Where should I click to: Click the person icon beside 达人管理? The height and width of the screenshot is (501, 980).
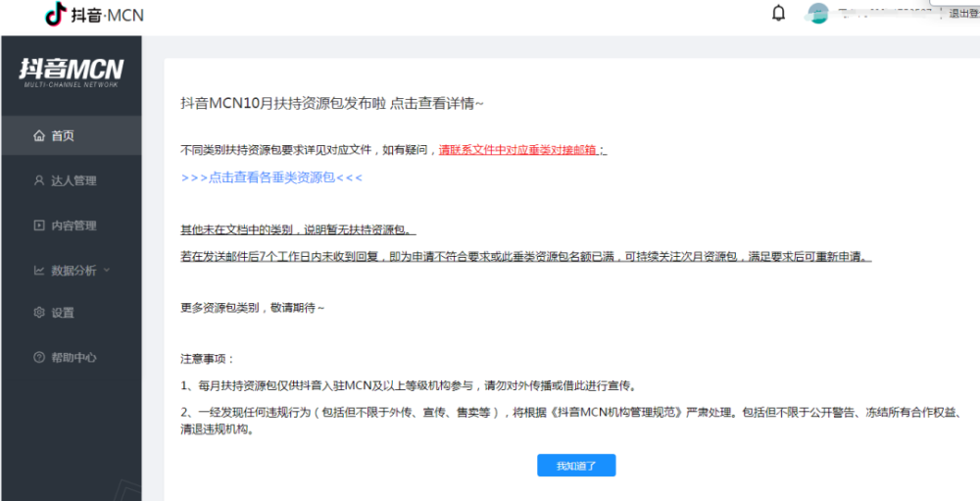(x=39, y=180)
